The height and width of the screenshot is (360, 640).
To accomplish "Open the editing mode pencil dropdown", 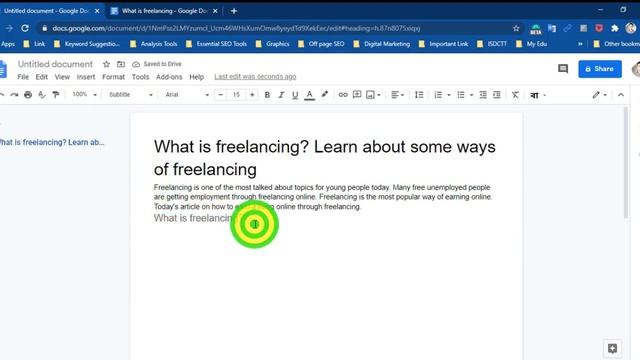I will tap(600, 95).
